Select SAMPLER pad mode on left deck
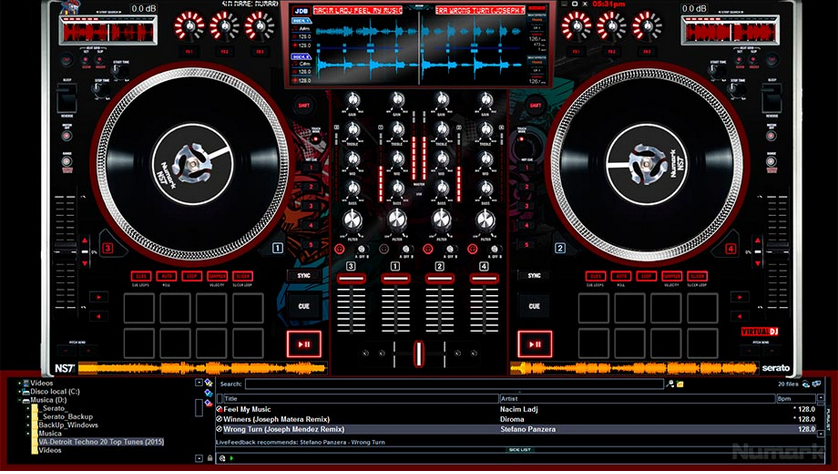 coord(217,276)
